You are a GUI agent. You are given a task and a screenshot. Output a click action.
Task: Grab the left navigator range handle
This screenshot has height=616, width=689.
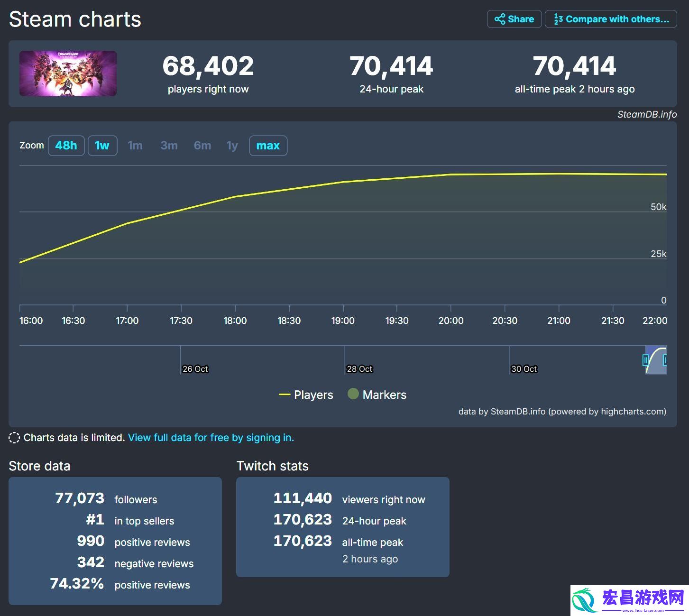pos(645,360)
